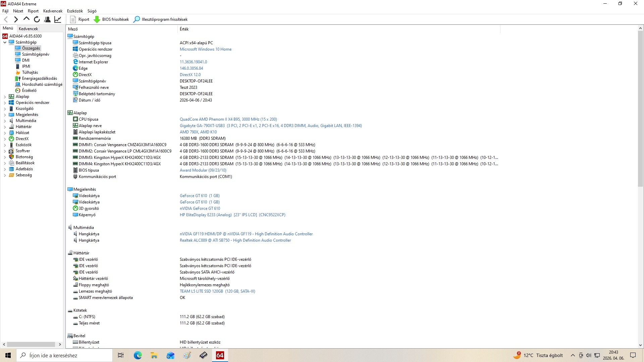
Task: Open the Eszközök menu
Action: click(x=74, y=11)
